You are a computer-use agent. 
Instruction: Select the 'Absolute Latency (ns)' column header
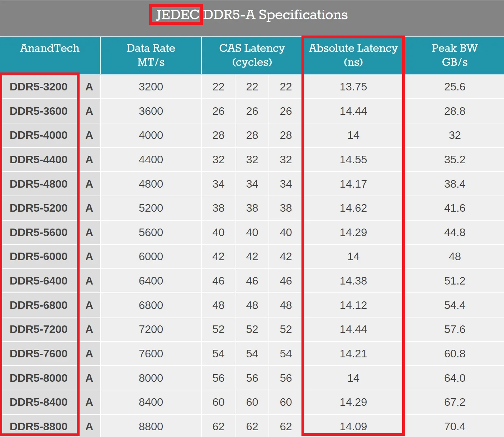tap(353, 55)
